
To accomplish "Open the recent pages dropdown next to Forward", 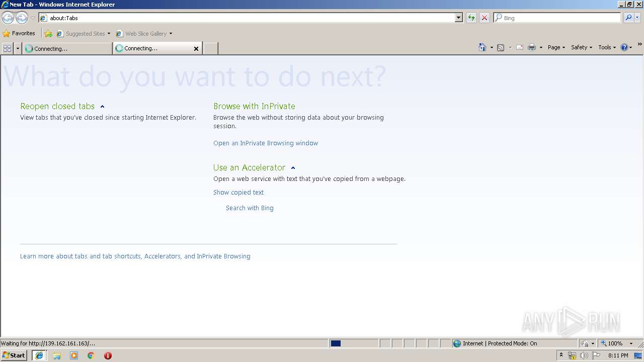I will pyautogui.click(x=33, y=18).
